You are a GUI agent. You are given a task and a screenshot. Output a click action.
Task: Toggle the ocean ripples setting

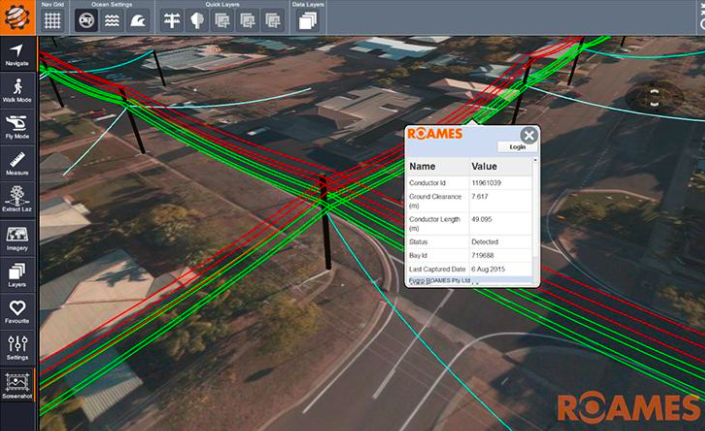point(113,20)
